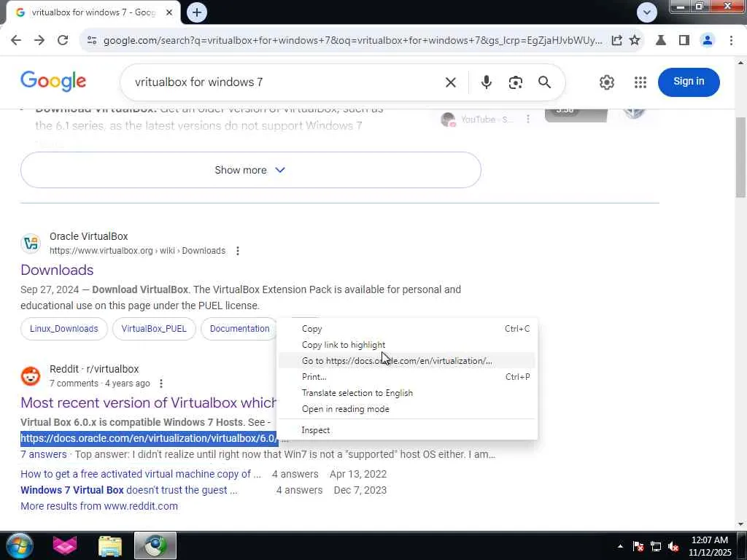View site information icon in address bar

pos(92,41)
